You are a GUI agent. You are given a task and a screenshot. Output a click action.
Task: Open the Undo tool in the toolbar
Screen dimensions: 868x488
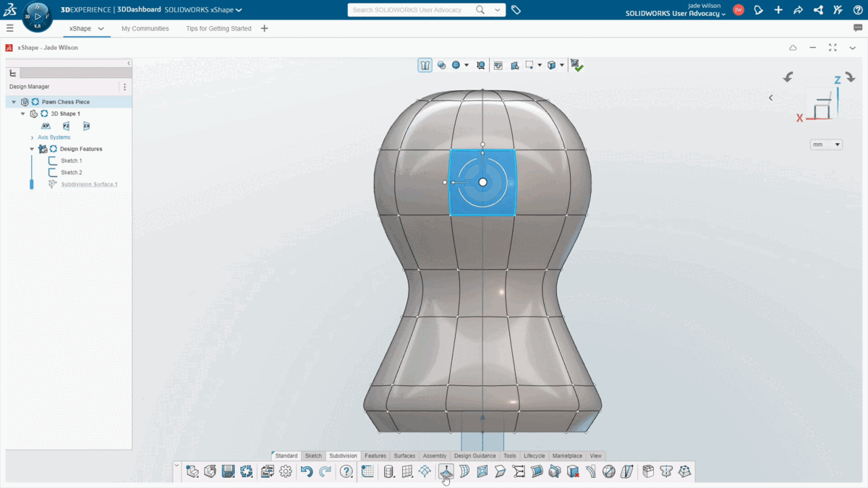pyautogui.click(x=306, y=471)
